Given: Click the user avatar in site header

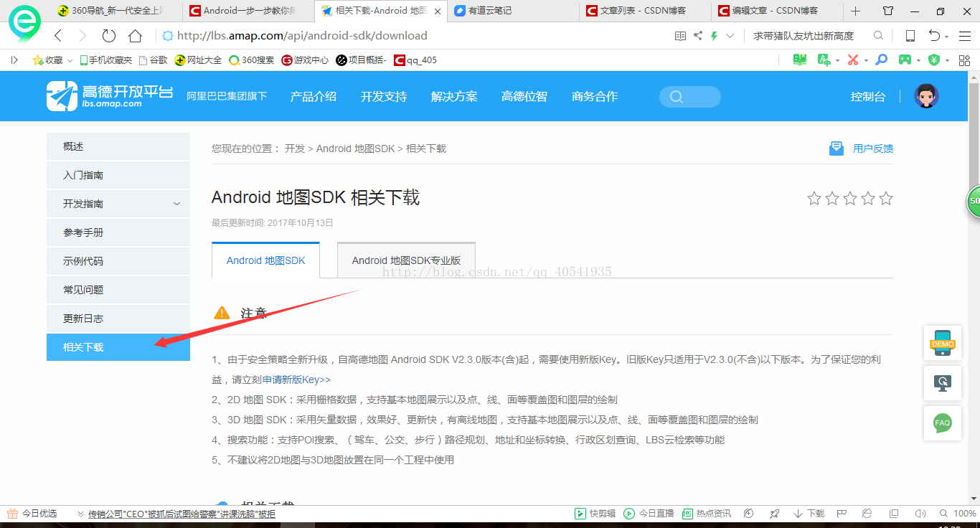Looking at the screenshot, I should coord(926,96).
